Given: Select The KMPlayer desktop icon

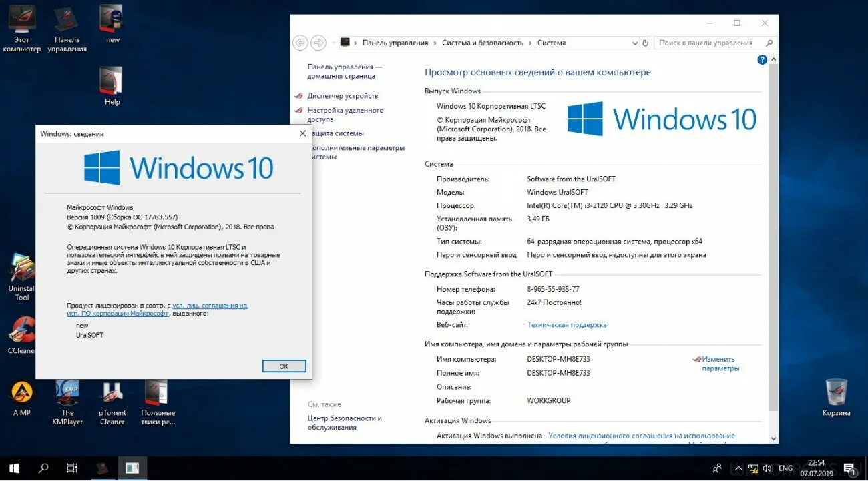Looking at the screenshot, I should tap(67, 402).
